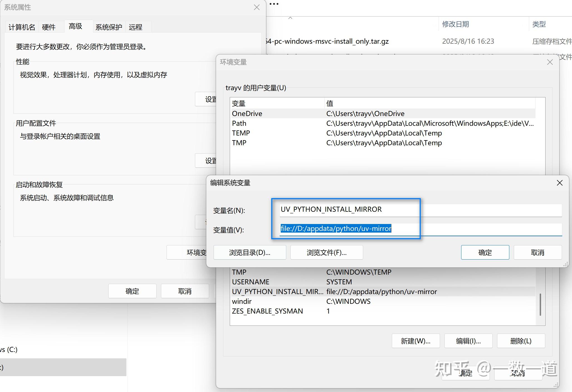Open the 系统保护 tab
Screen dimensions: 572x392
tap(109, 27)
